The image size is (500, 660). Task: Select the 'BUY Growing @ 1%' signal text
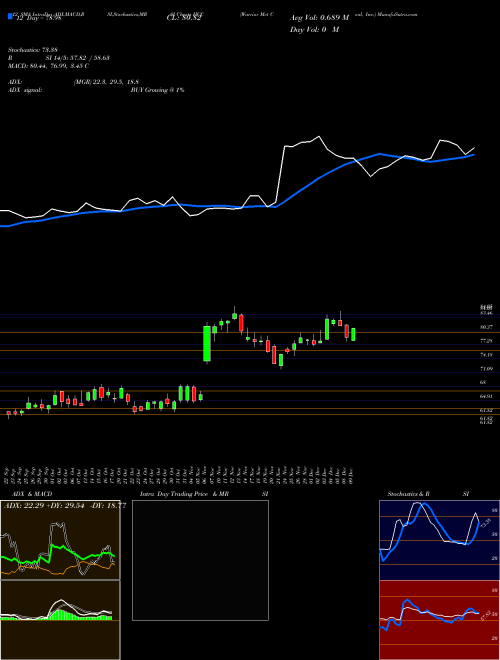157,90
